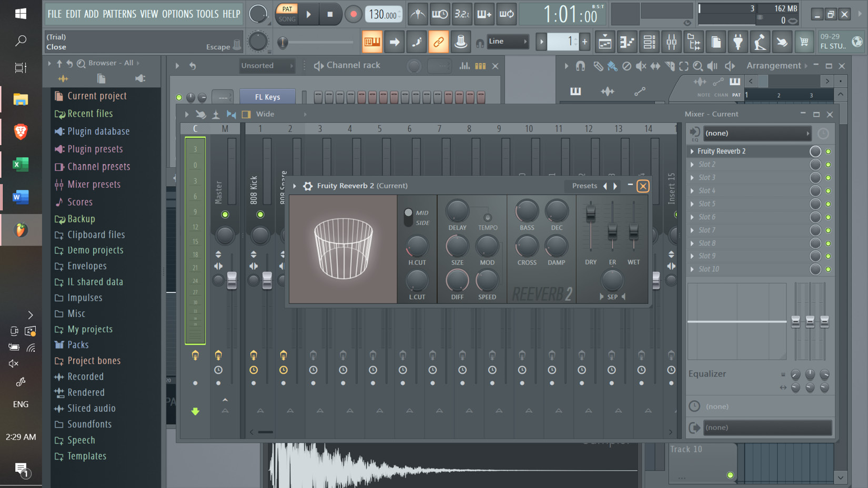The height and width of the screenshot is (488, 868).
Task: Toggle MID/SIDE switch in Reeverb 2
Action: (408, 217)
